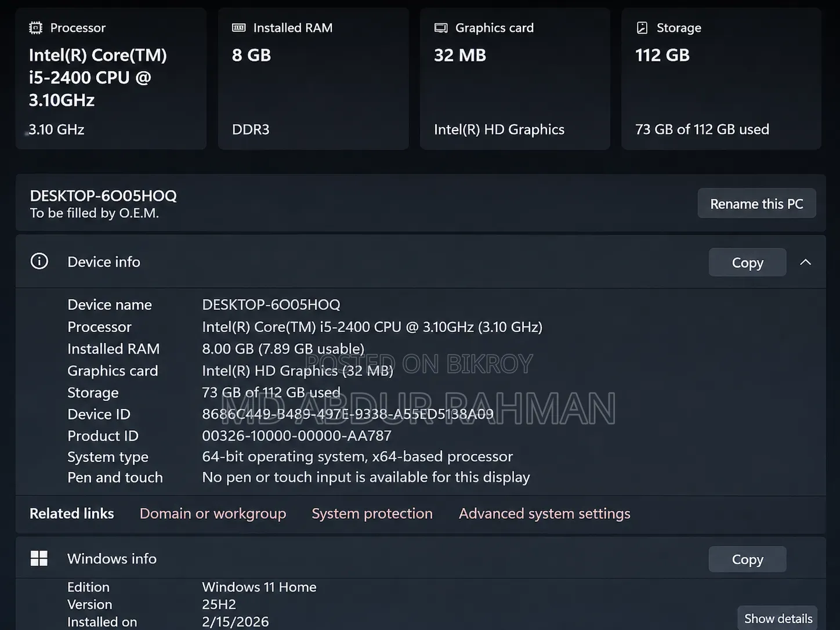Open the Domain or workgroup link

click(x=213, y=513)
